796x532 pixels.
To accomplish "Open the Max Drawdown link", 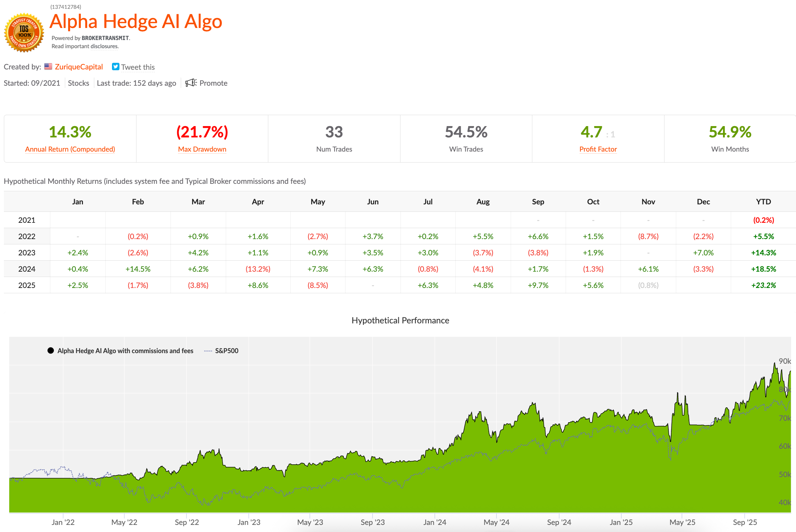I will click(x=202, y=149).
